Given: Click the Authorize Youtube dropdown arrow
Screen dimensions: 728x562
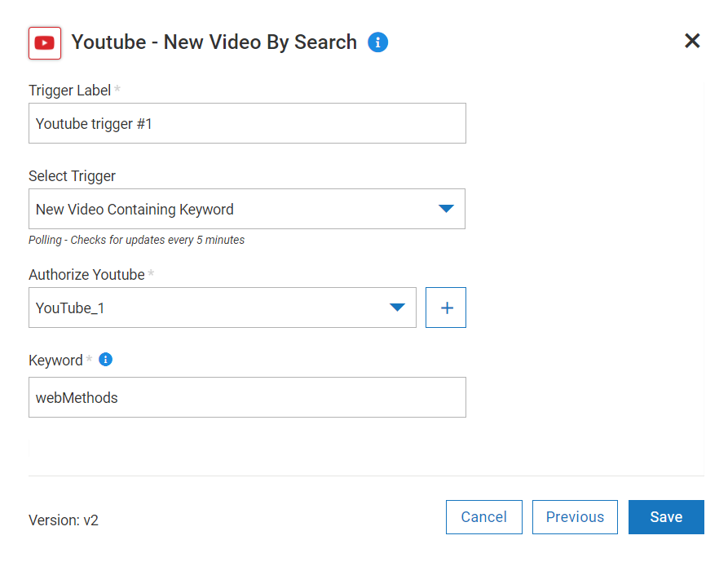Looking at the screenshot, I should 397,308.
